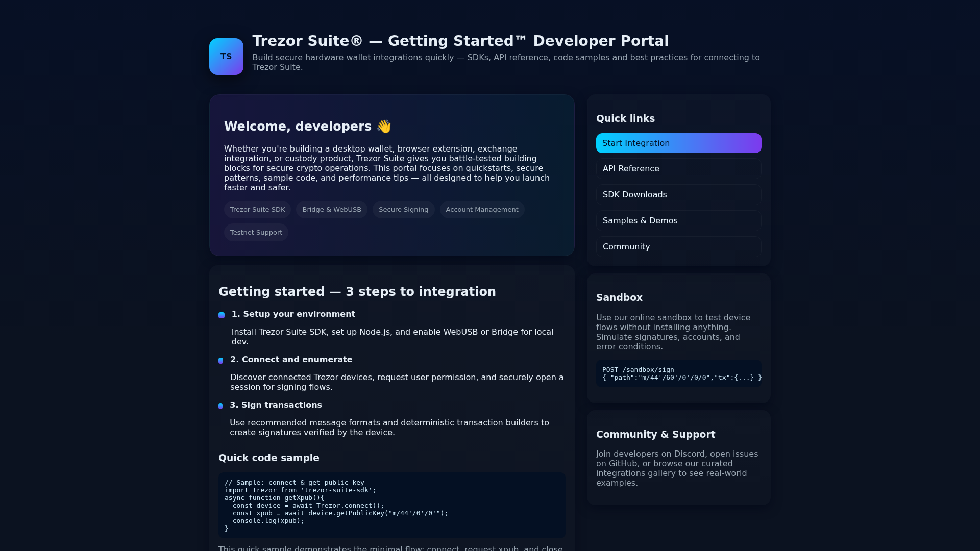Click the quick code sample block
The image size is (980, 551).
click(392, 506)
